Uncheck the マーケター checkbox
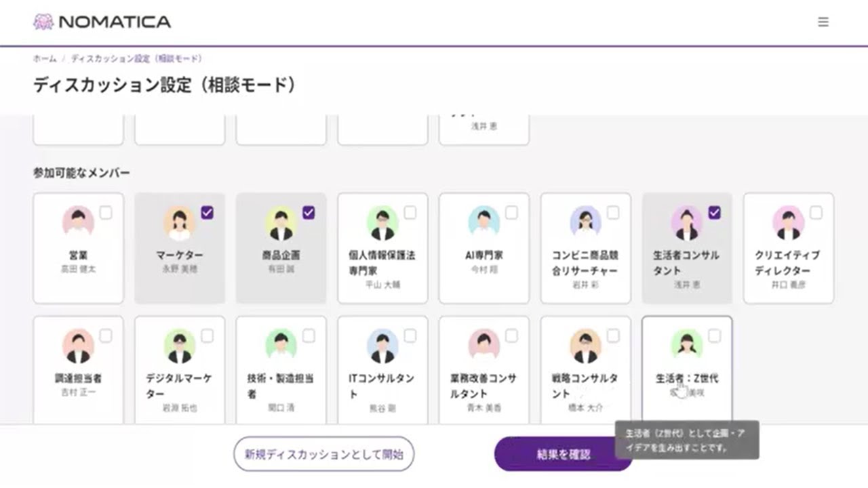The width and height of the screenshot is (868, 488). [208, 213]
